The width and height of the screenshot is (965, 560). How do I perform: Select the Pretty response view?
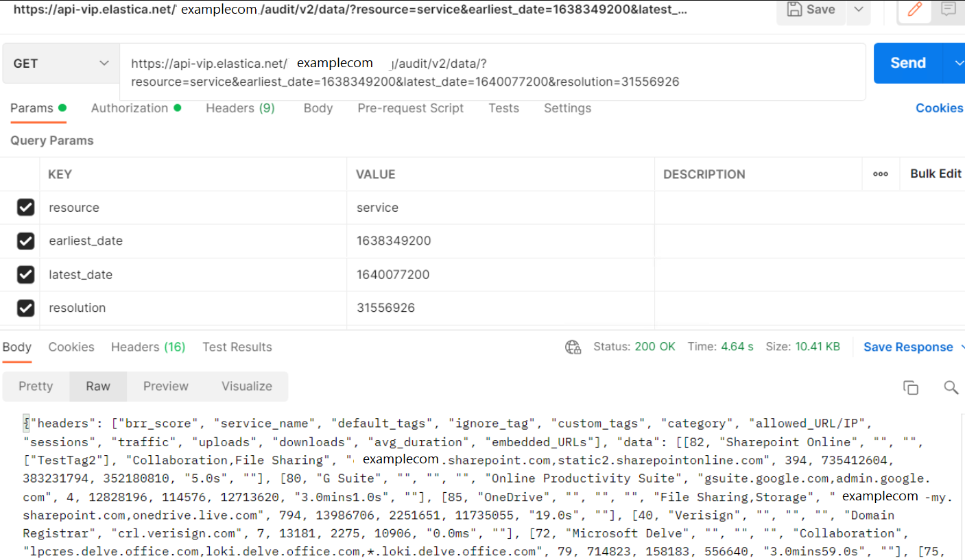(36, 387)
